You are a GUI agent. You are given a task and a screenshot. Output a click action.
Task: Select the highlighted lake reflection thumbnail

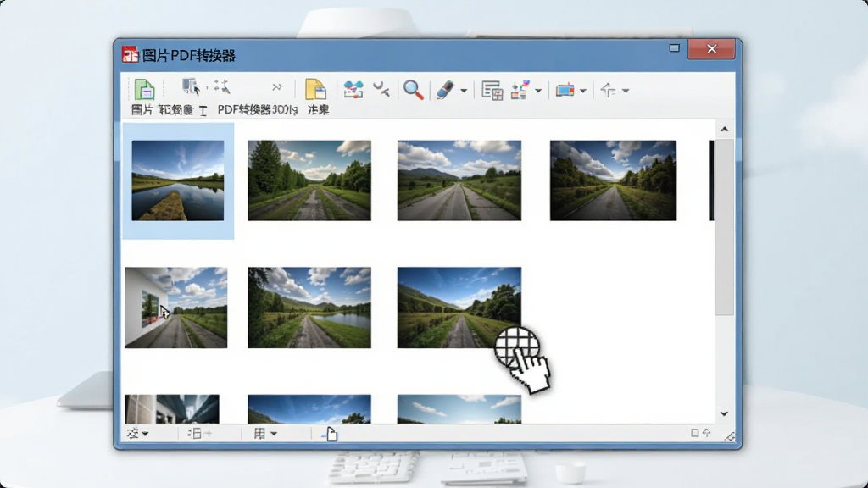(x=178, y=180)
